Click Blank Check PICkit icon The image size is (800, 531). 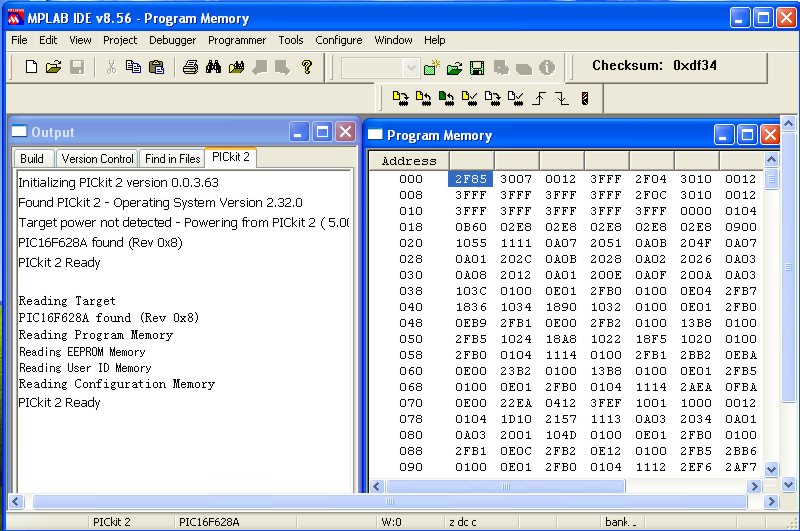point(515,98)
